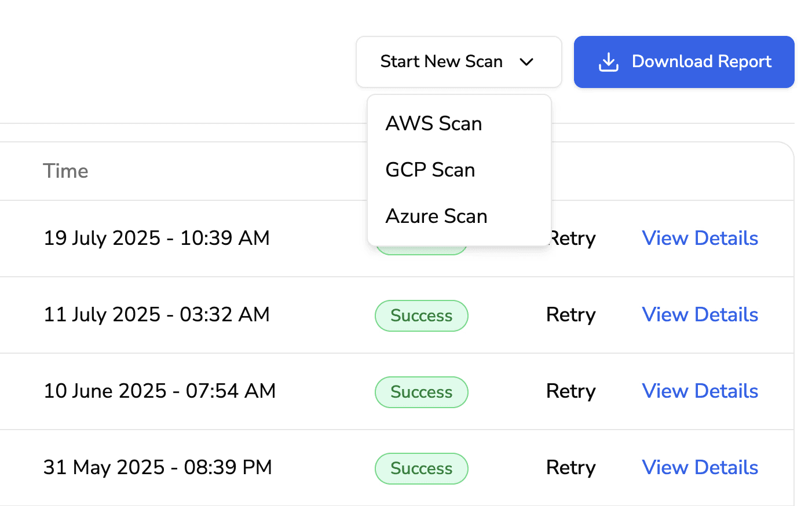
Task: Collapse the scan type dropdown menu
Action: pos(459,61)
